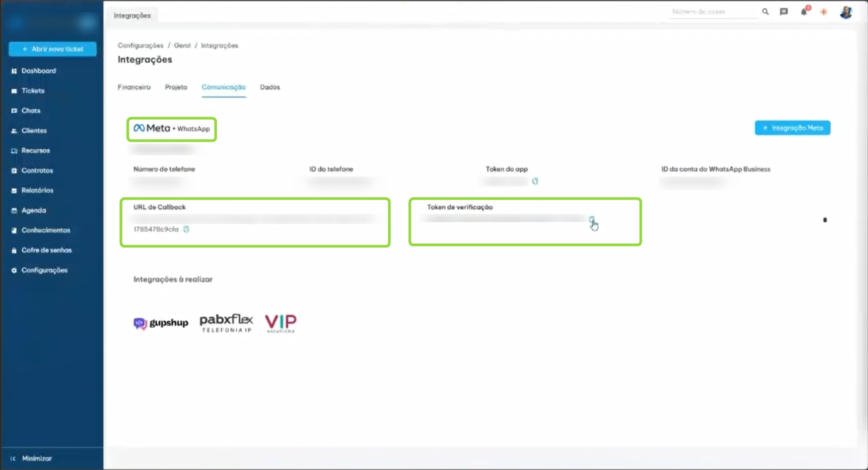Image resolution: width=868 pixels, height=470 pixels.
Task: Switch to the Dados tab
Action: point(270,87)
